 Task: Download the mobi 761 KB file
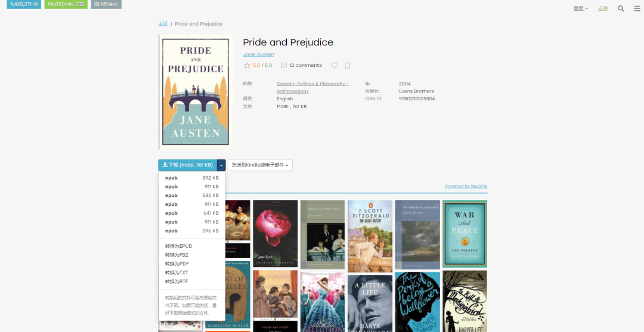(188, 165)
